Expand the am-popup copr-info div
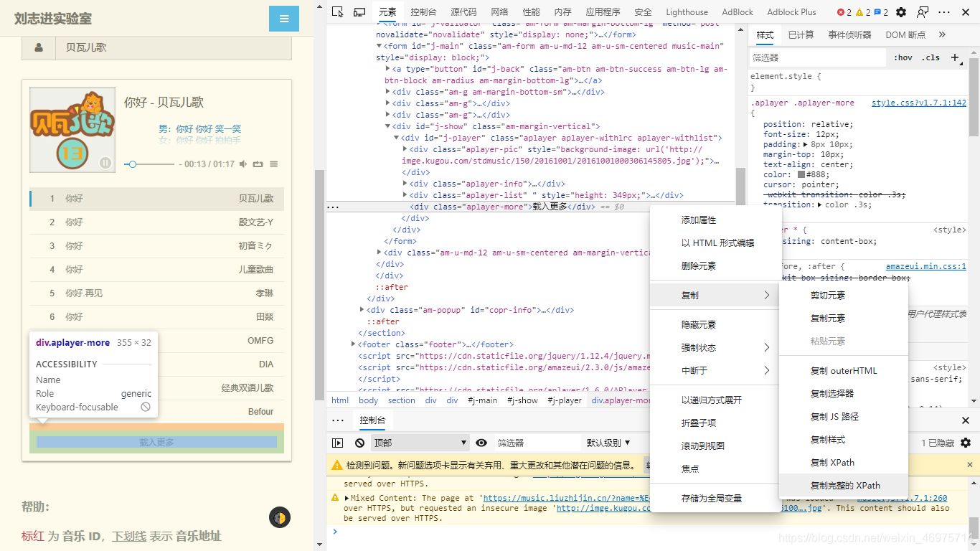980x551 pixels. click(x=362, y=310)
